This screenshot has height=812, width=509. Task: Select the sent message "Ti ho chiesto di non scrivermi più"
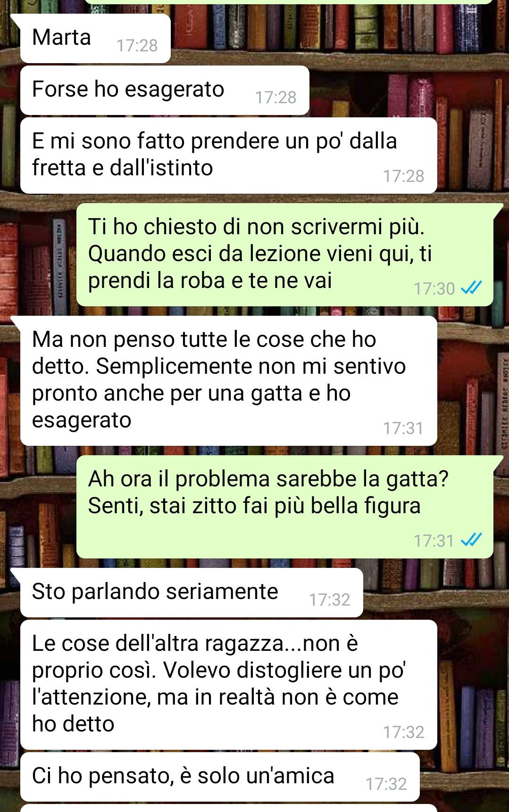(285, 255)
